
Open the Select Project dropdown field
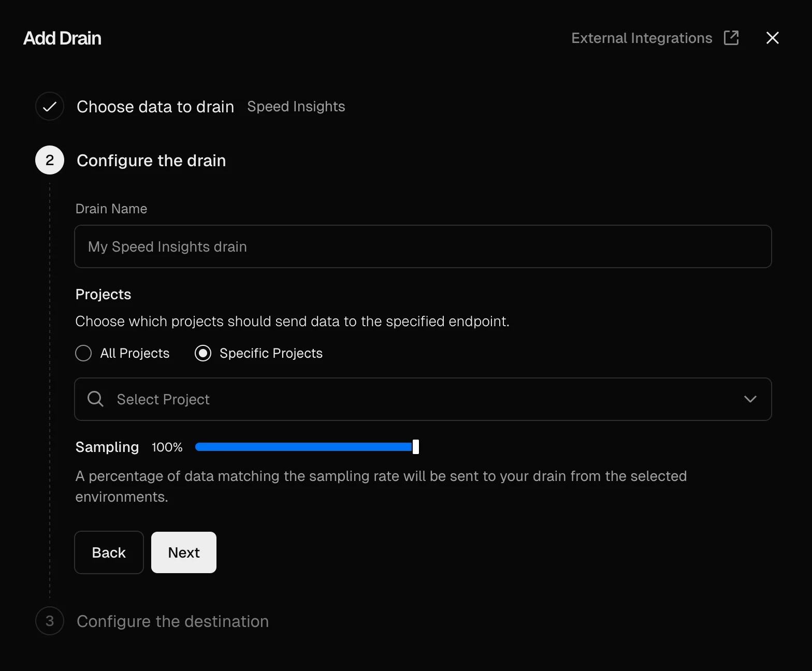[423, 399]
